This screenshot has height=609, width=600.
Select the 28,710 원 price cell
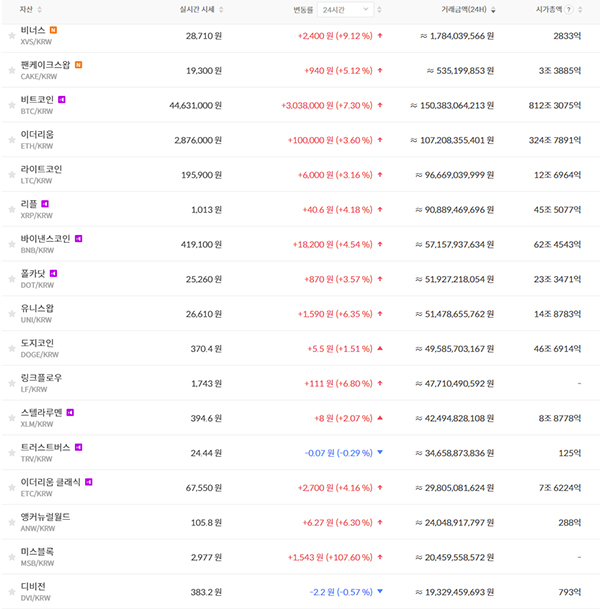(204, 36)
